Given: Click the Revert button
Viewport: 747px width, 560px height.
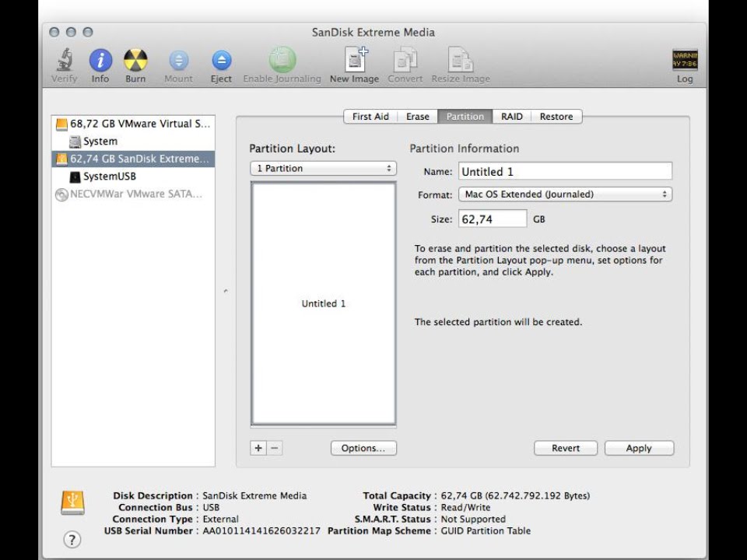Looking at the screenshot, I should point(566,448).
